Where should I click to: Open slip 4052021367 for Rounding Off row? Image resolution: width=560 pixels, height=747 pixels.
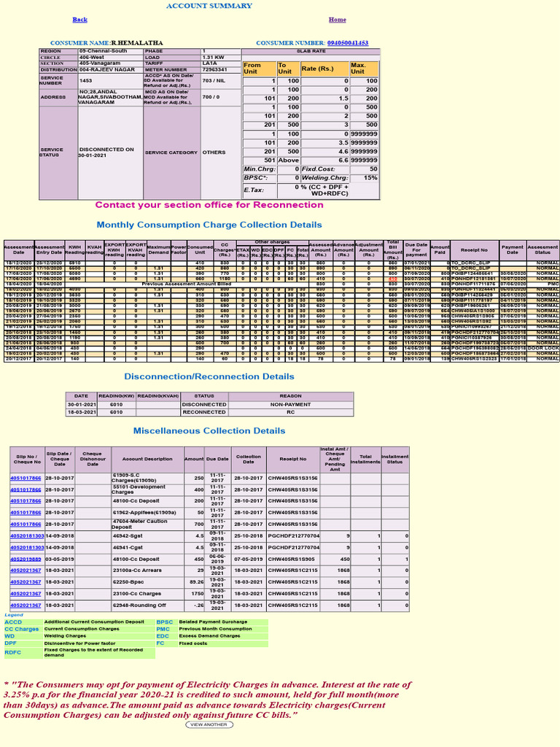click(26, 605)
